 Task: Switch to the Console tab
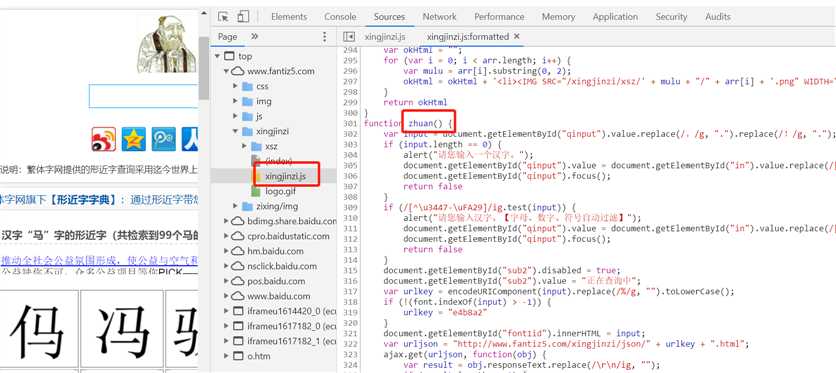(x=340, y=17)
